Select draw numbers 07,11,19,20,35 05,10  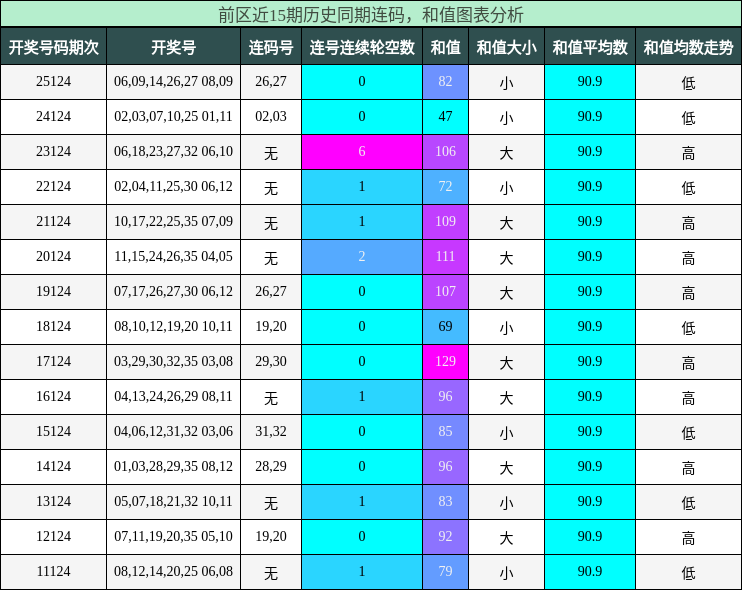coord(174,537)
